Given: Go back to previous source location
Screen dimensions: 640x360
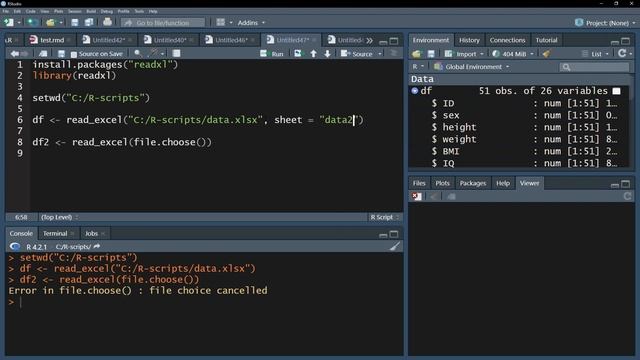Looking at the screenshot, I should coord(15,53).
